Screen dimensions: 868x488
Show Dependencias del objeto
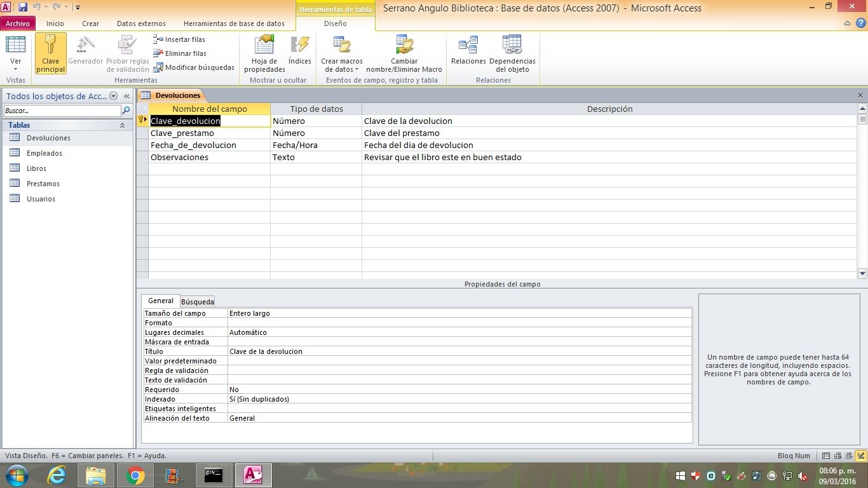pyautogui.click(x=512, y=53)
